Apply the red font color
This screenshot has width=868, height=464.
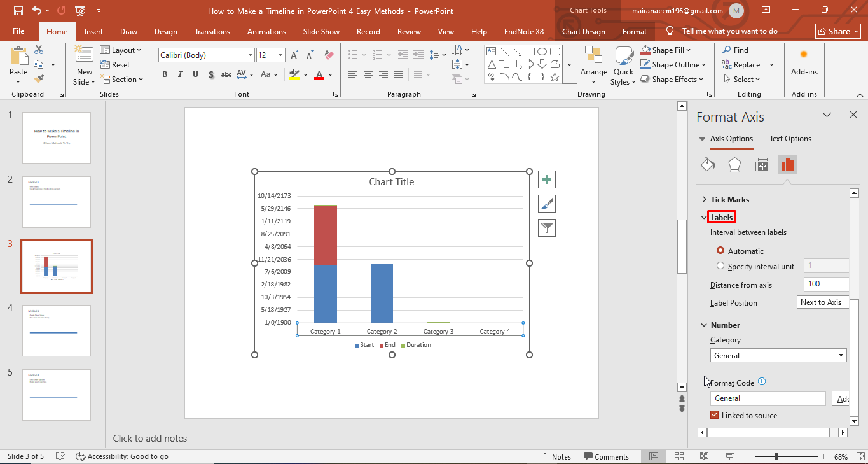click(319, 74)
